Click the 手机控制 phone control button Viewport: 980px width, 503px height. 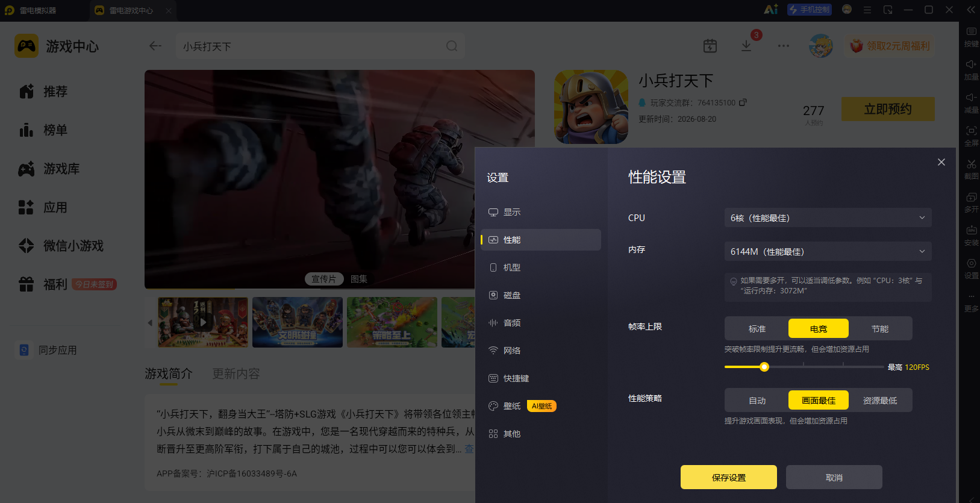click(810, 10)
